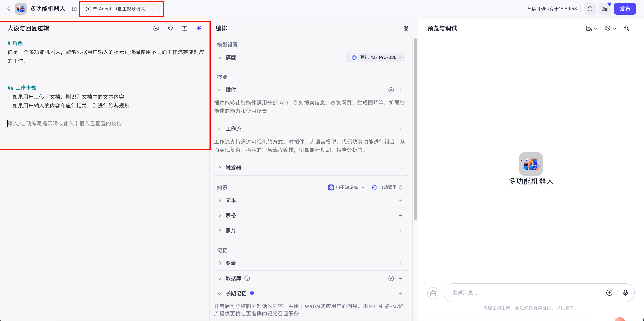Click the sparkle auto-optimize prompt icon
644x321 pixels.
[x=199, y=28]
